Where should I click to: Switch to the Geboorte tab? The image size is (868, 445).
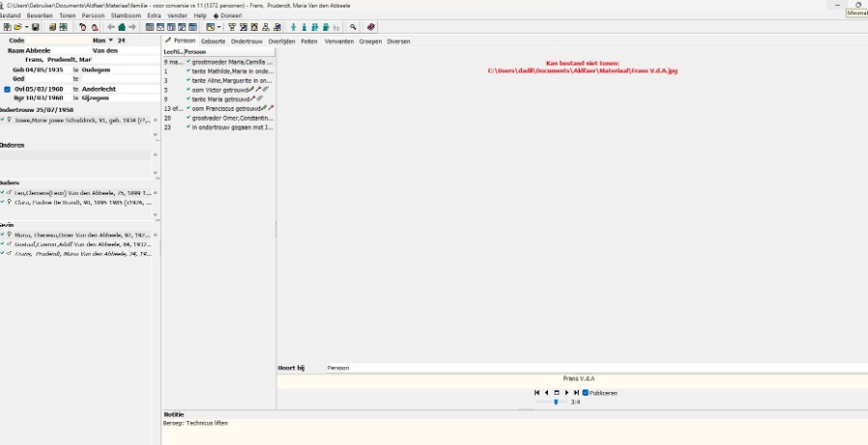213,42
